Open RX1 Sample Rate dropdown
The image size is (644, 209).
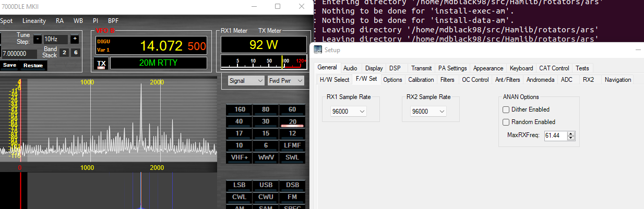coord(349,111)
